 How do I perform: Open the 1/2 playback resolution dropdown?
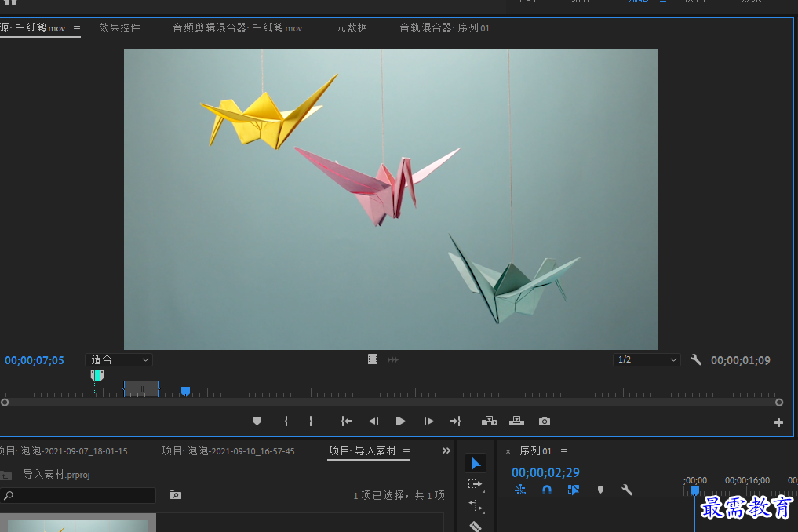(x=646, y=360)
